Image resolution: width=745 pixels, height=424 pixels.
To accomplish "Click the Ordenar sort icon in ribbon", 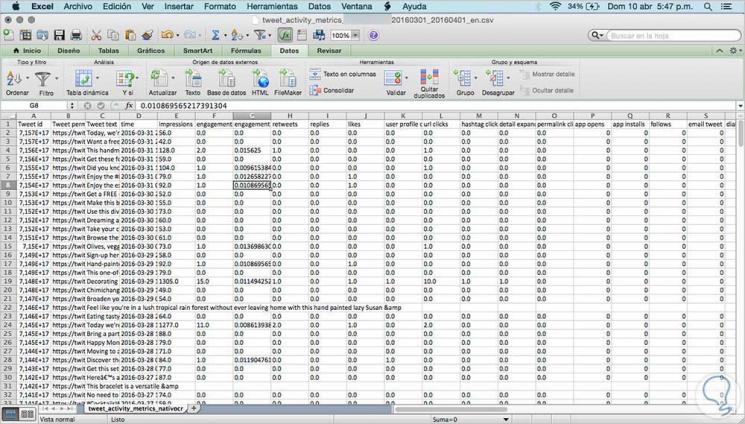I will coord(14,78).
